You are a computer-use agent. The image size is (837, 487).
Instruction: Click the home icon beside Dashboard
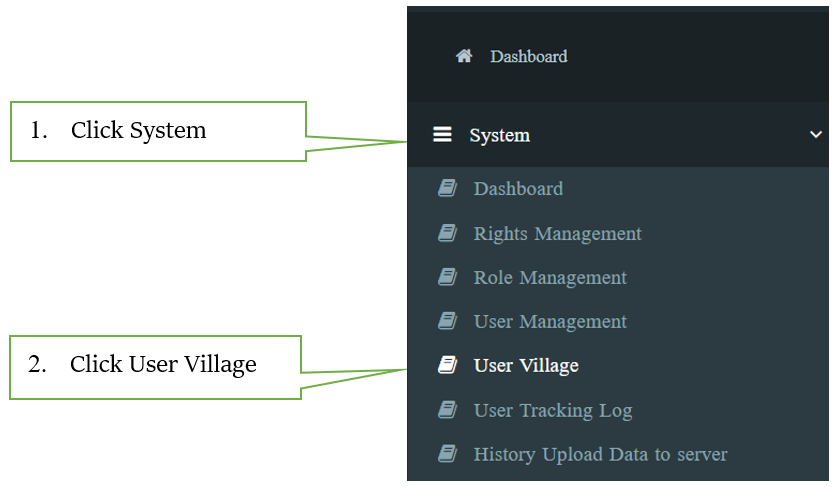(464, 56)
